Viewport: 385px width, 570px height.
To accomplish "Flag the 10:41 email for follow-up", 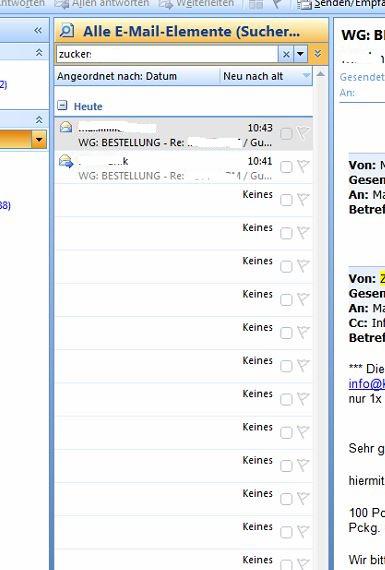I will [302, 166].
